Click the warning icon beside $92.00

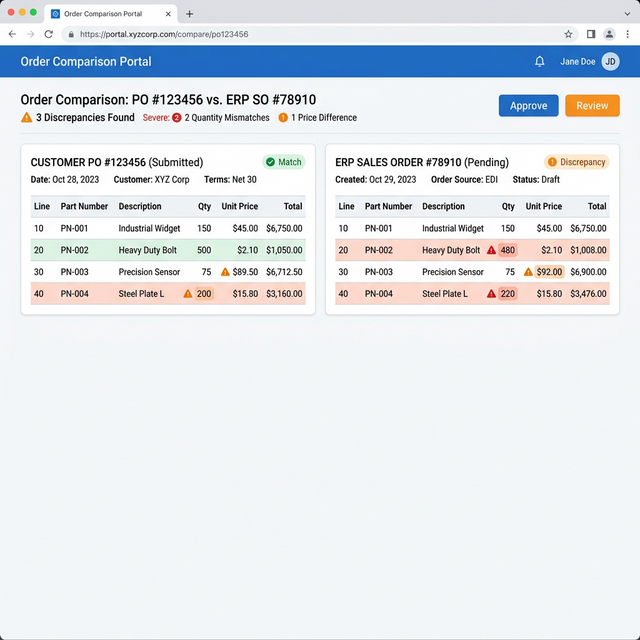(x=528, y=272)
